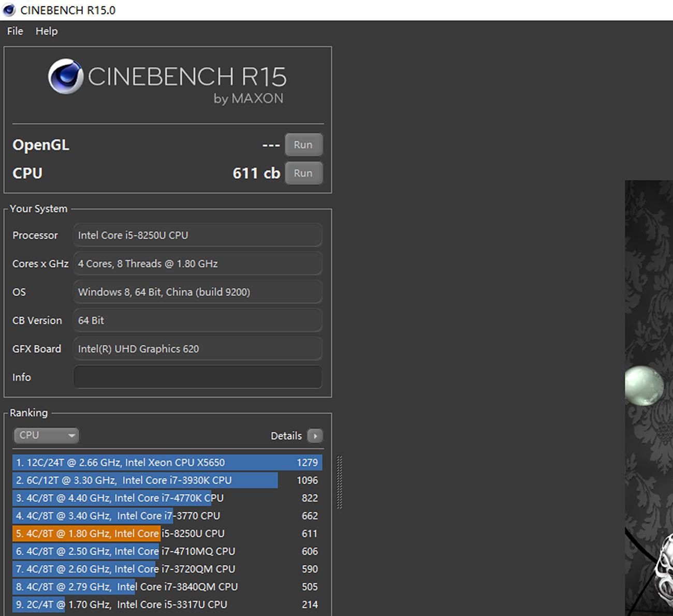Viewport: 673px width, 616px height.
Task: Click the Cores x GHz value field
Action: (x=198, y=263)
